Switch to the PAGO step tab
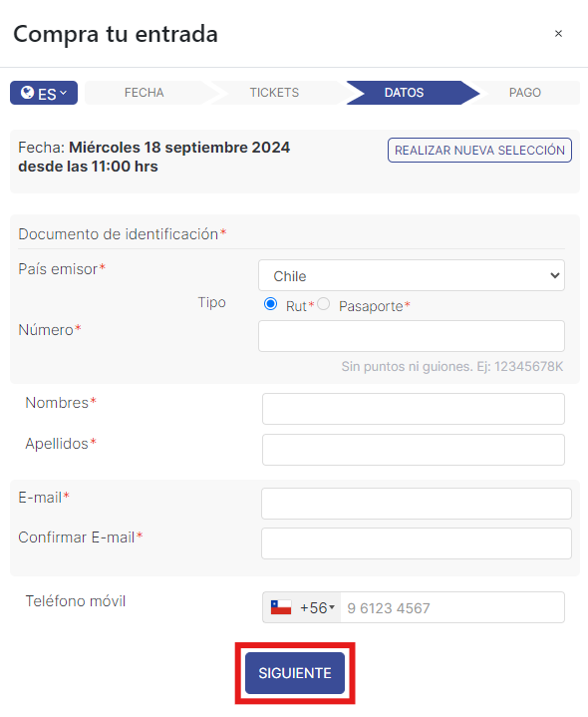Screen dimensions: 588x717 pos(525,93)
